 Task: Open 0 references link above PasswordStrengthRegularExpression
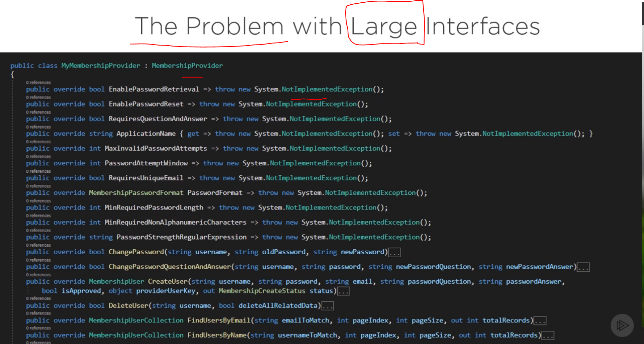[38, 230]
